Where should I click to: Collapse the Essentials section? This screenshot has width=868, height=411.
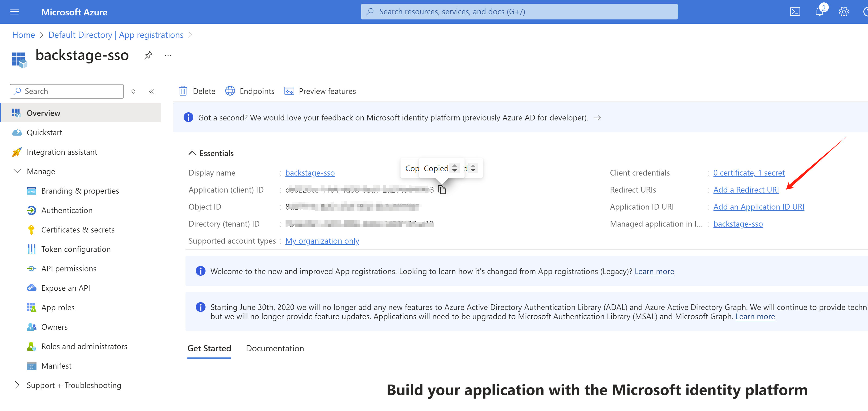tap(192, 153)
